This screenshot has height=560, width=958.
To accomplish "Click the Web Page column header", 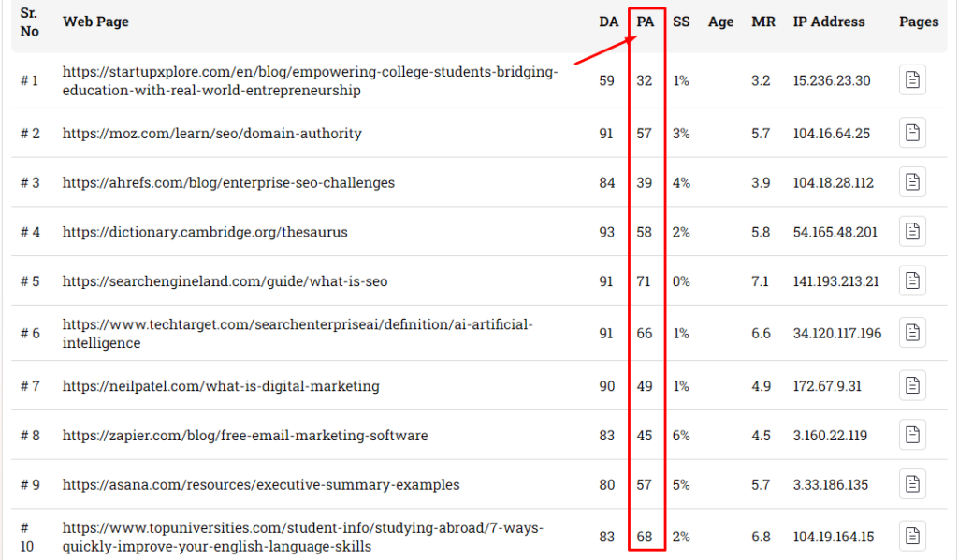I will 95,22.
